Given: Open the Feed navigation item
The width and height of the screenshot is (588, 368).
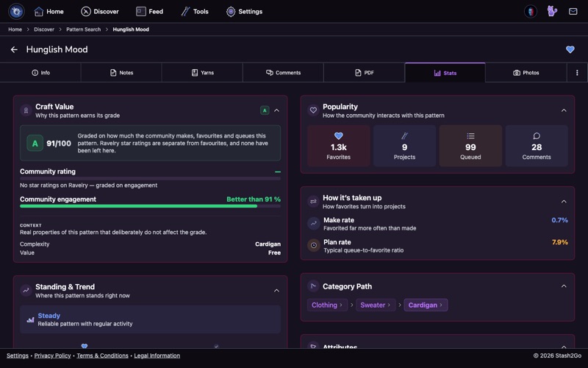Looking at the screenshot, I should click(x=150, y=12).
